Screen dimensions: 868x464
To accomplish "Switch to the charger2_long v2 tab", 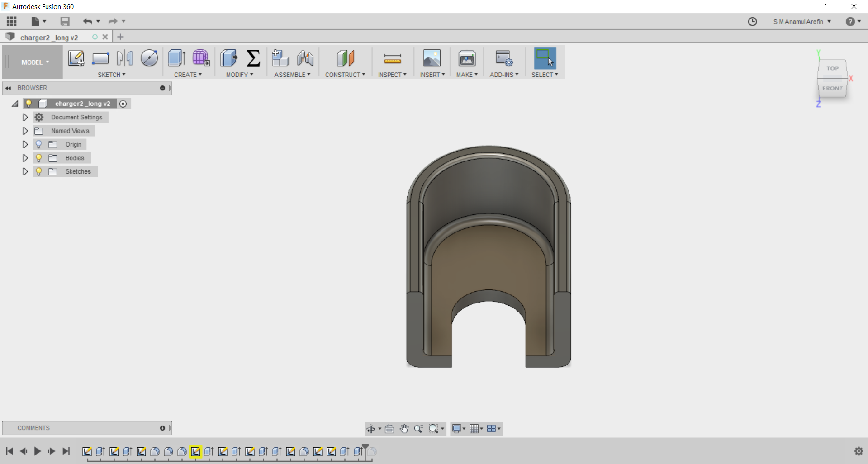I will point(49,38).
